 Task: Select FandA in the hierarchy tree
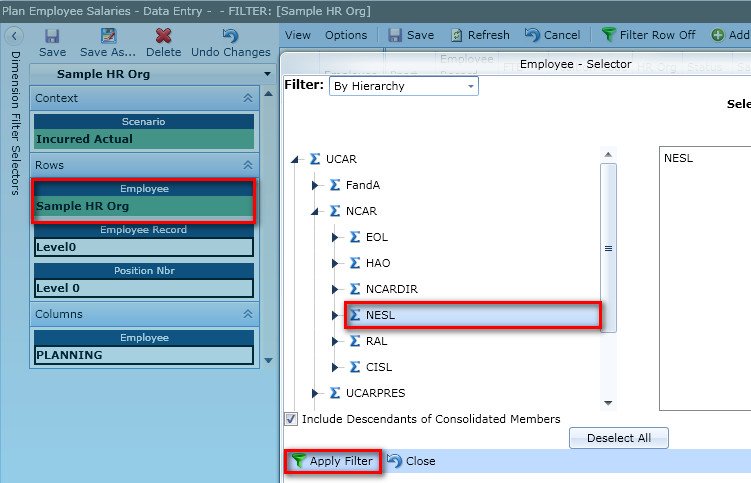point(363,185)
